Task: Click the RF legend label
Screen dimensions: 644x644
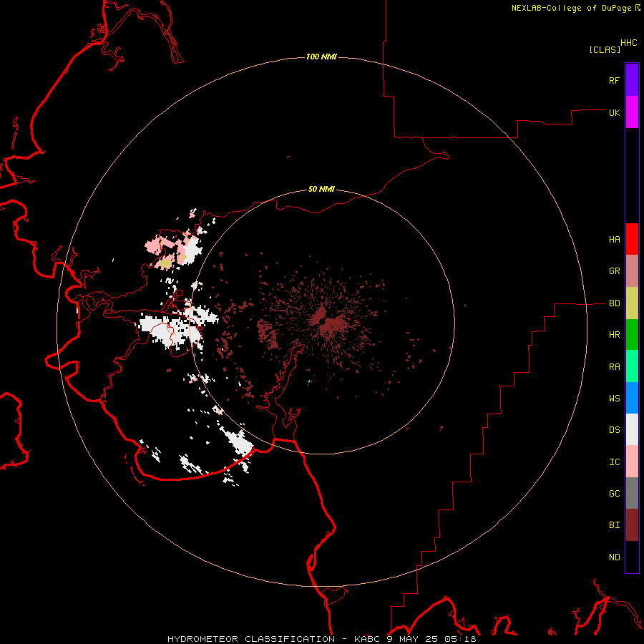Action: point(614,80)
